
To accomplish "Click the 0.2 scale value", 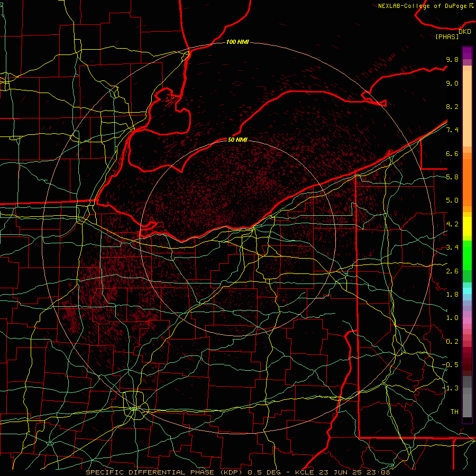I will click(x=452, y=342).
